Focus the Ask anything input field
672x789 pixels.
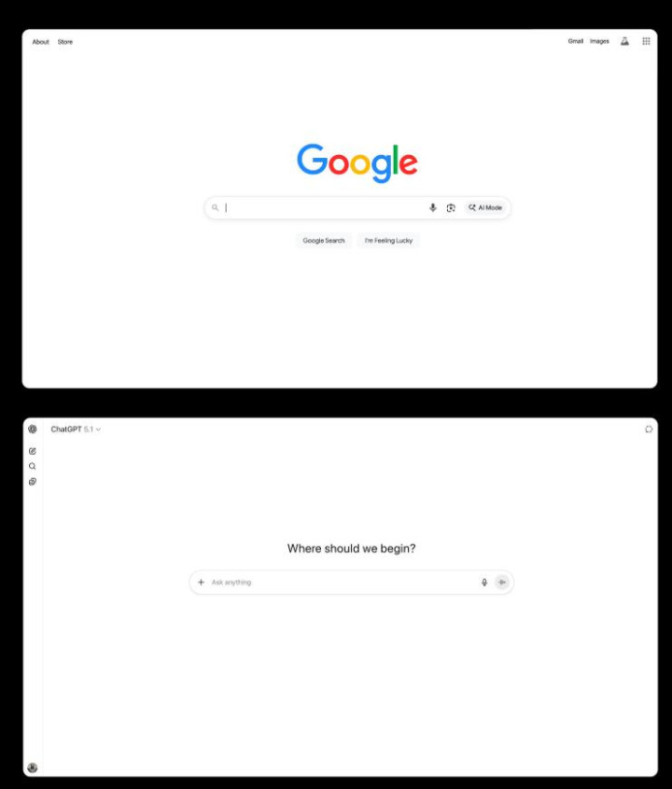(342, 583)
